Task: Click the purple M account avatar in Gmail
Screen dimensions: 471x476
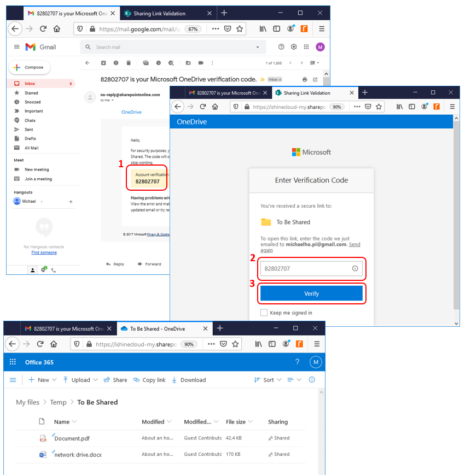Action: tap(320, 47)
